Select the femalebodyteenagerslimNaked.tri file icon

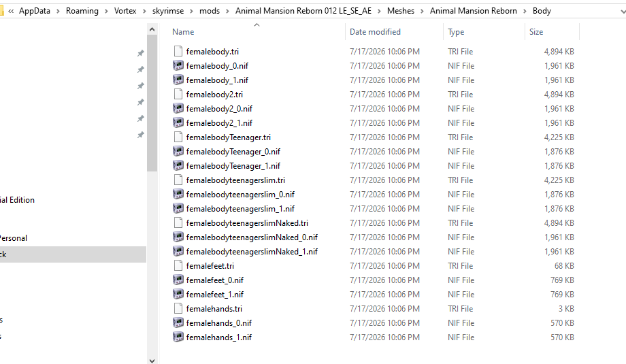coord(178,222)
